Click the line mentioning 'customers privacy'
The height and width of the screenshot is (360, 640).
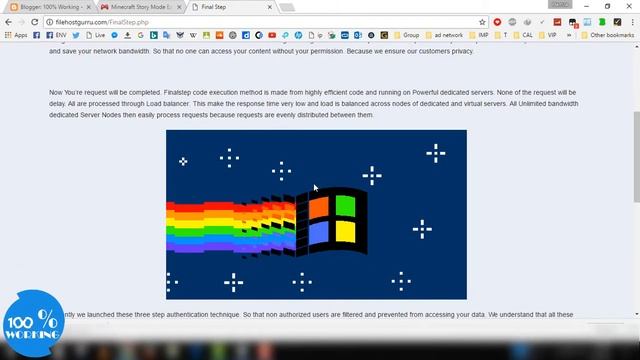(261, 51)
